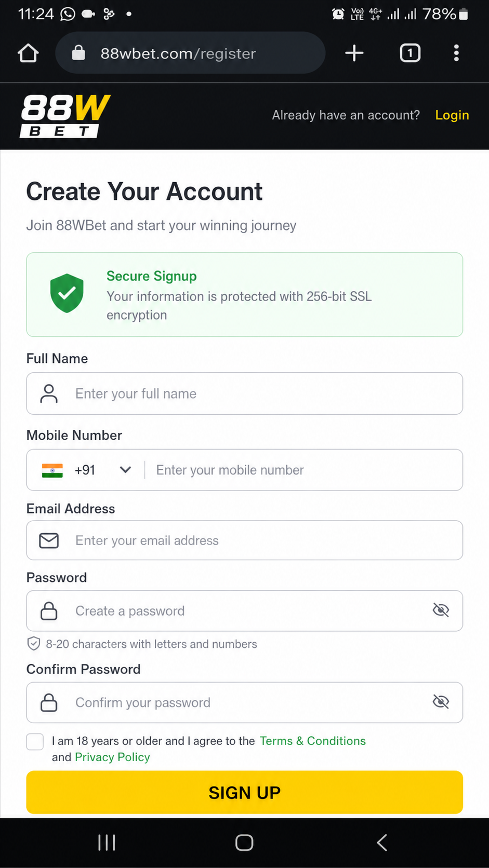Show password in Create a password field
The height and width of the screenshot is (868, 489).
pos(441,610)
